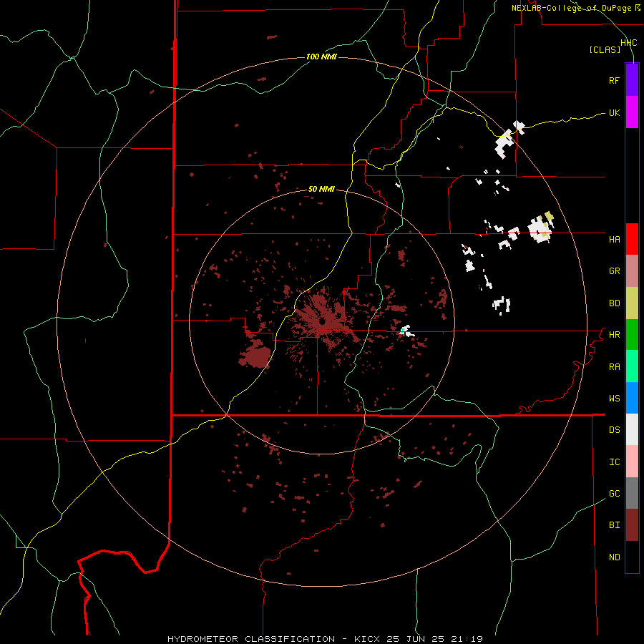Select the GR salmon legend swatch
The width and height of the screenshot is (644, 644).
[x=632, y=271]
